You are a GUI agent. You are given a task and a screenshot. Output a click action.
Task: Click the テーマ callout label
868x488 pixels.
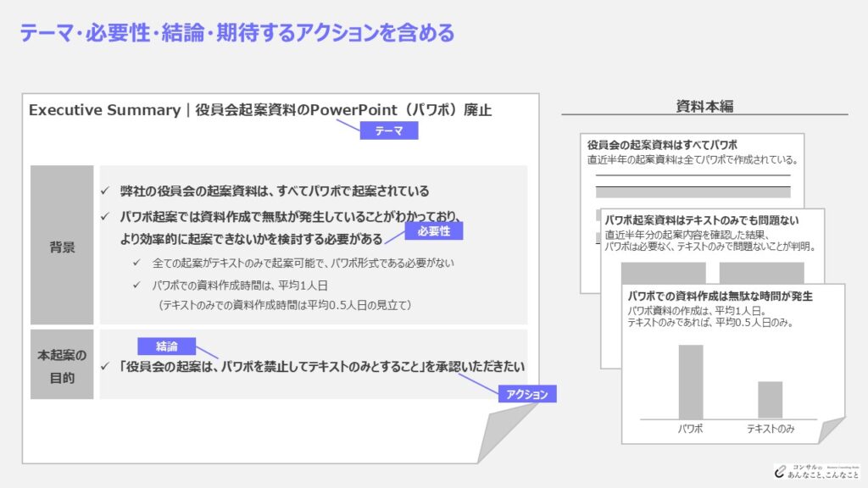coord(388,130)
